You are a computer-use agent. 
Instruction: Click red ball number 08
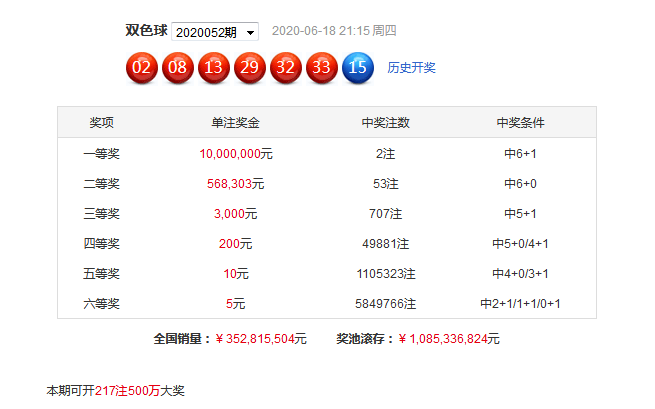click(x=178, y=68)
